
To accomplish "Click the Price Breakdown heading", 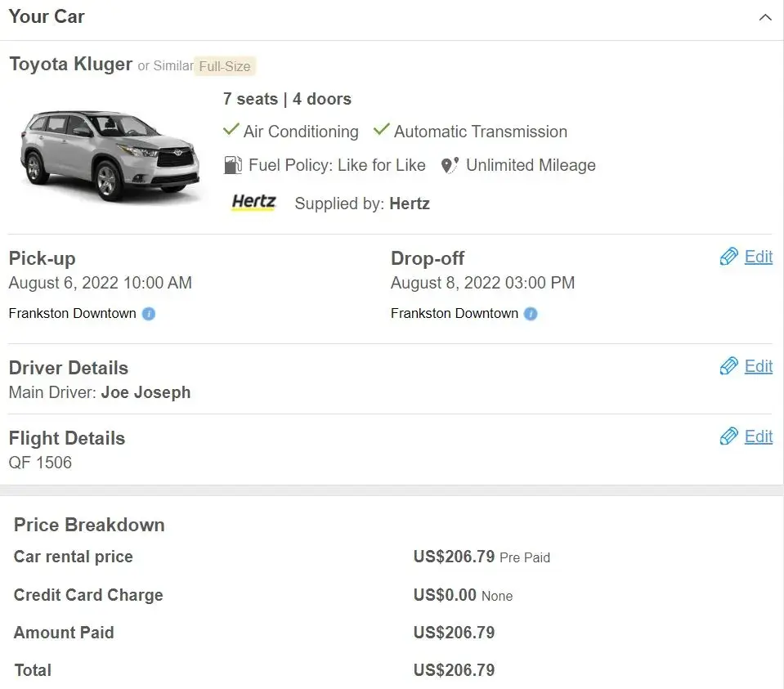I will 89,525.
